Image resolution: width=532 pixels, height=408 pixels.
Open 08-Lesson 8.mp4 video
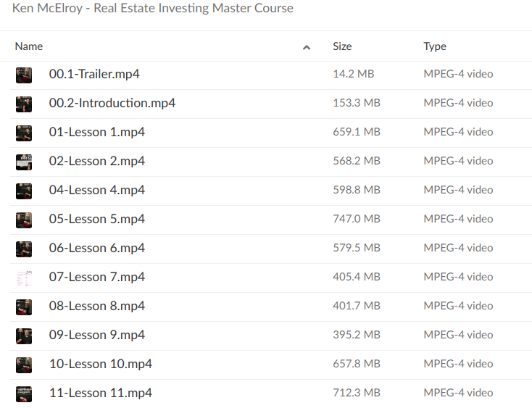point(97,306)
